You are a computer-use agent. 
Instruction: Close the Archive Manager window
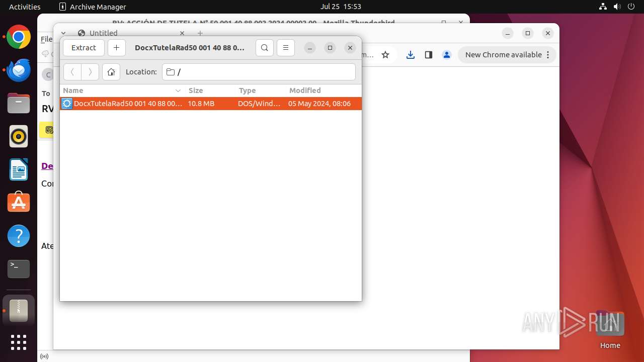[350, 48]
